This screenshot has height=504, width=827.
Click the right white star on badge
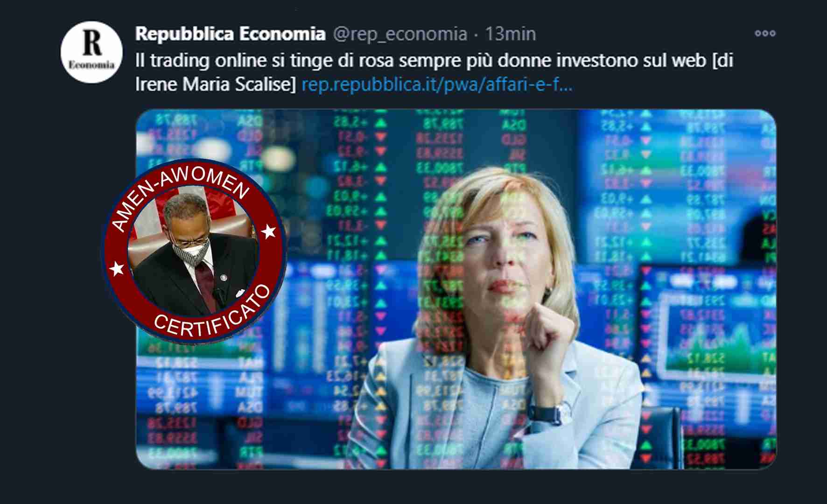[269, 231]
